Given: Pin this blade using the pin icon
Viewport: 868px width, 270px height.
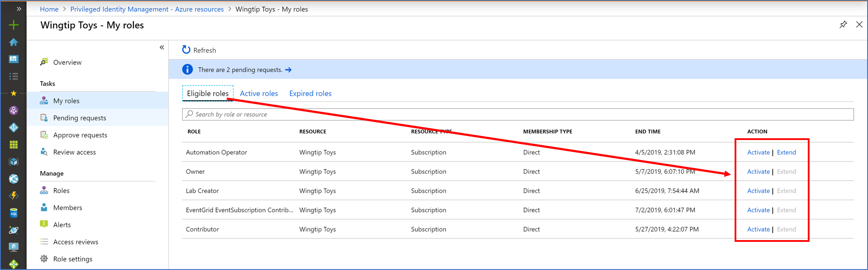Looking at the screenshot, I should point(843,25).
